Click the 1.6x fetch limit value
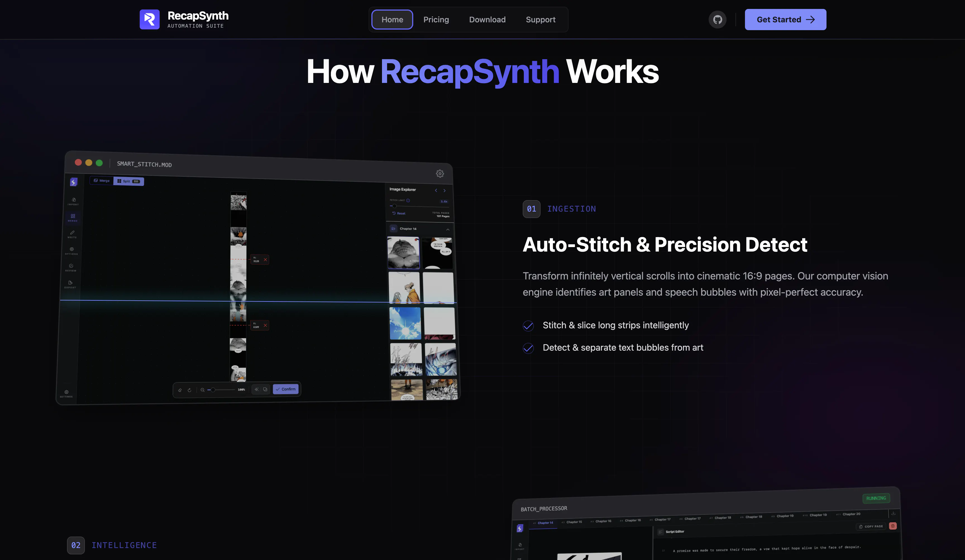The height and width of the screenshot is (560, 965). pyautogui.click(x=444, y=201)
